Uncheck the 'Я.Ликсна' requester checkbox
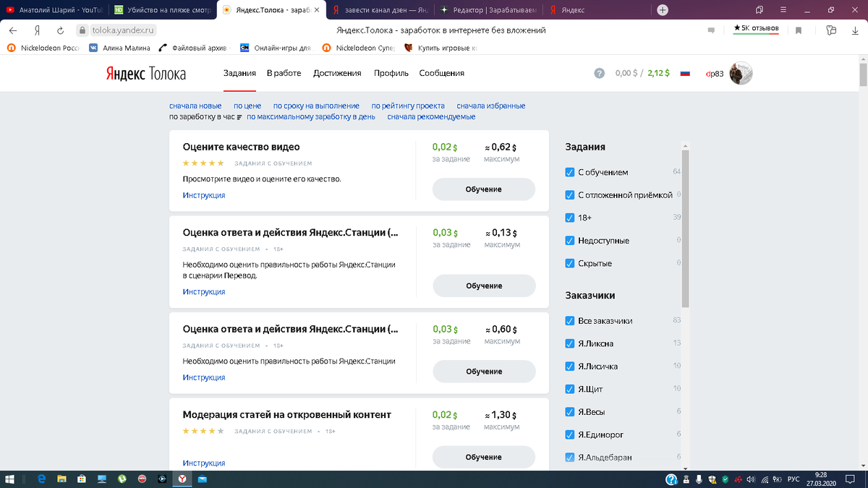Screen dimensions: 868x488 coord(570,343)
